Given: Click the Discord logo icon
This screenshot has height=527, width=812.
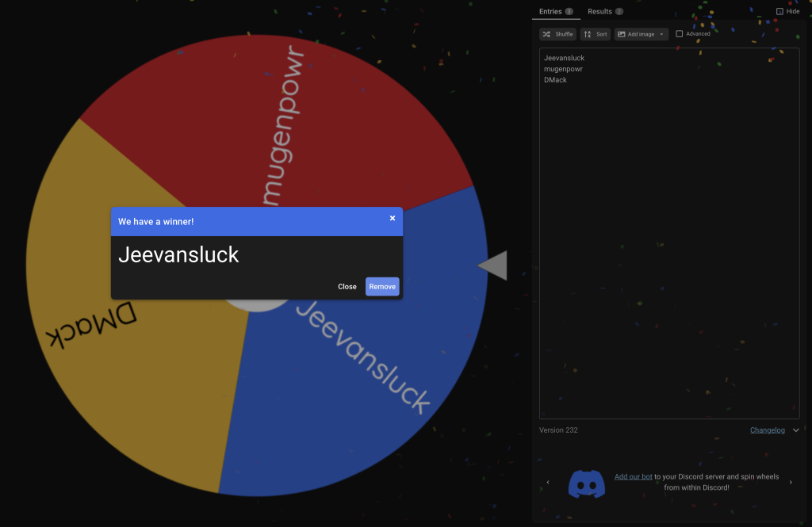Looking at the screenshot, I should pyautogui.click(x=586, y=484).
